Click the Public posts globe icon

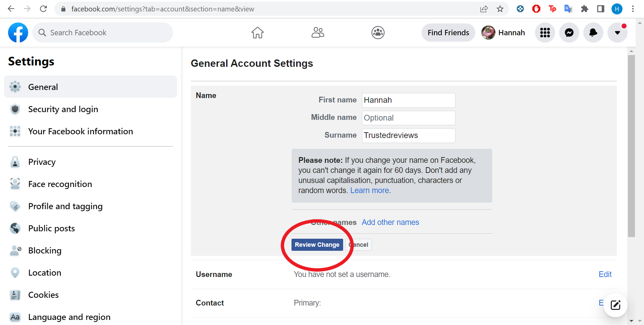15,228
